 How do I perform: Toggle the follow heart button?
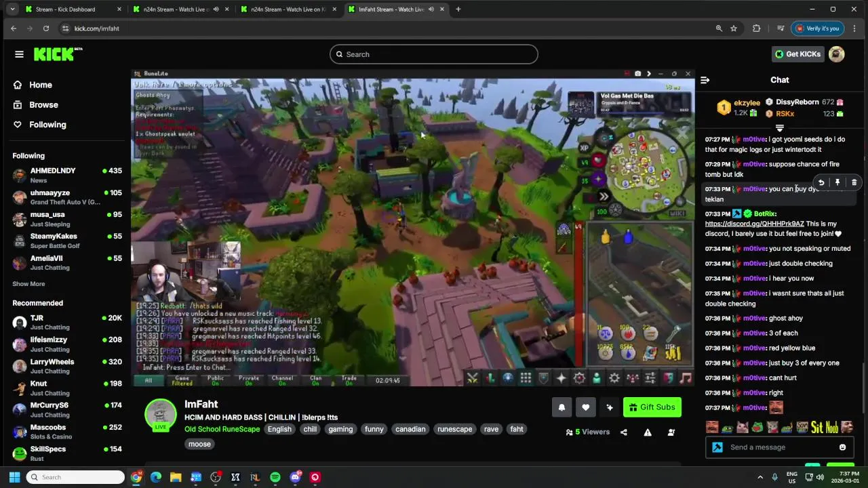585,407
